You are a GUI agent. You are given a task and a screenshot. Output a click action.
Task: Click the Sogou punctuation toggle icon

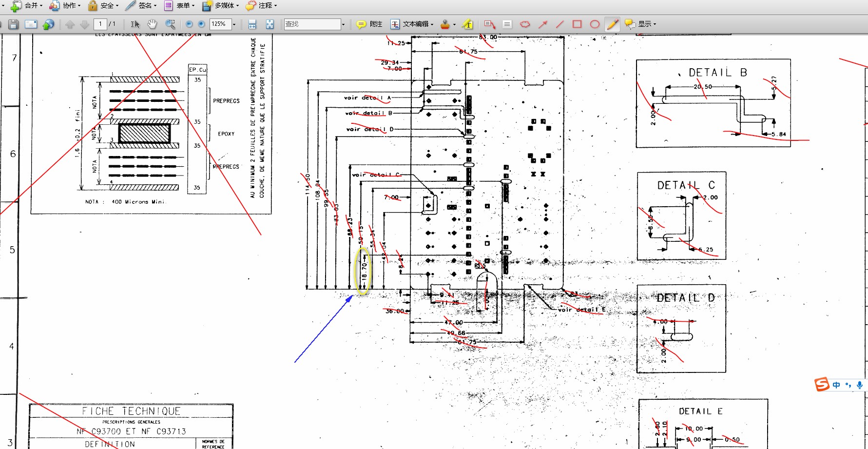click(848, 385)
